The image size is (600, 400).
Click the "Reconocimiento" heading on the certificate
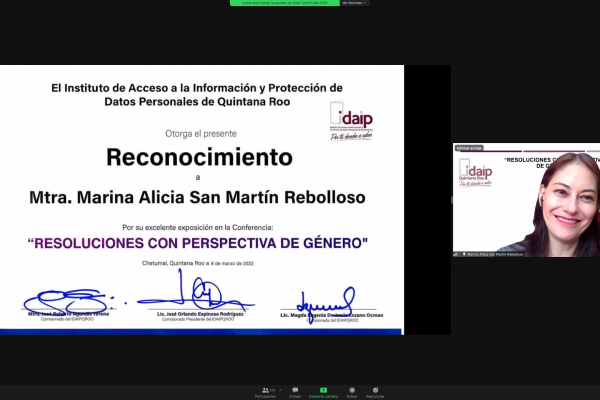pos(199,157)
